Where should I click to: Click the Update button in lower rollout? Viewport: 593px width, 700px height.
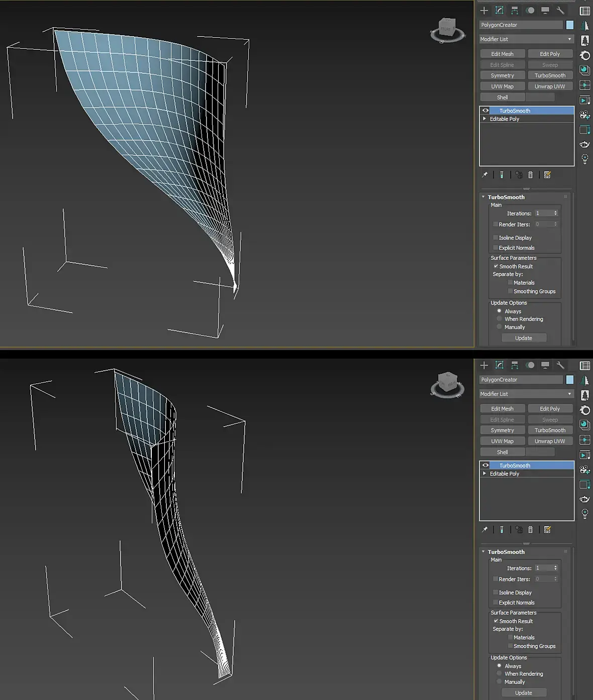(524, 692)
